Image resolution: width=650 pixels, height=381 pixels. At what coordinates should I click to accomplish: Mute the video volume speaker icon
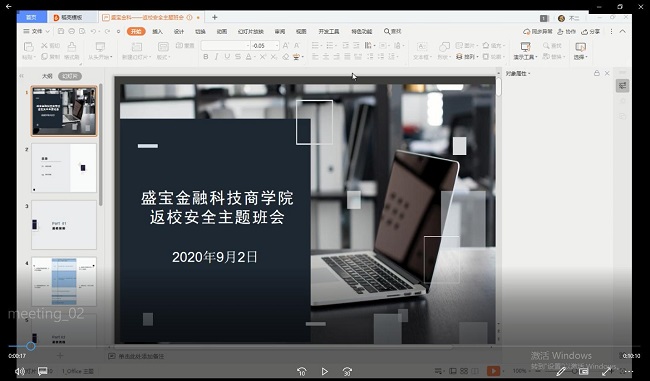click(19, 371)
